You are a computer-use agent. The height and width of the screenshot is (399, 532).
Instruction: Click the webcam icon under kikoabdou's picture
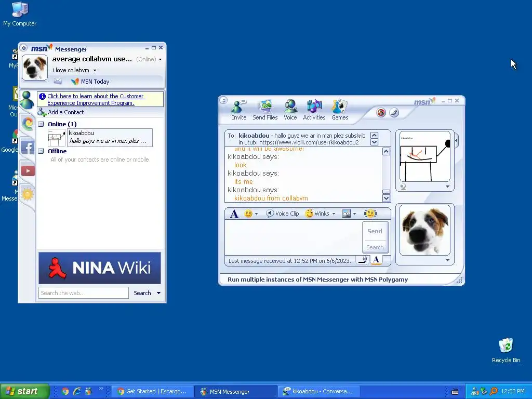click(403, 187)
